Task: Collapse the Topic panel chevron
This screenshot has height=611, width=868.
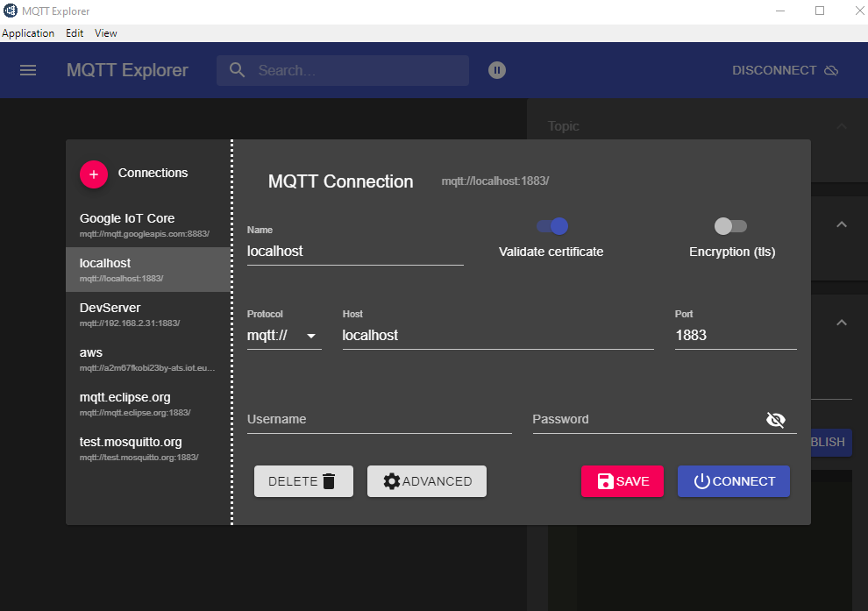Action: click(842, 126)
